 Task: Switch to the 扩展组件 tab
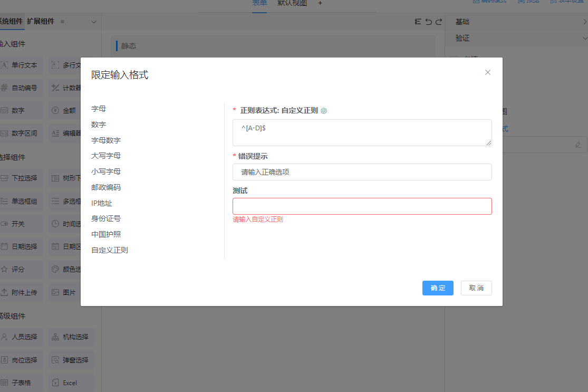(x=41, y=22)
